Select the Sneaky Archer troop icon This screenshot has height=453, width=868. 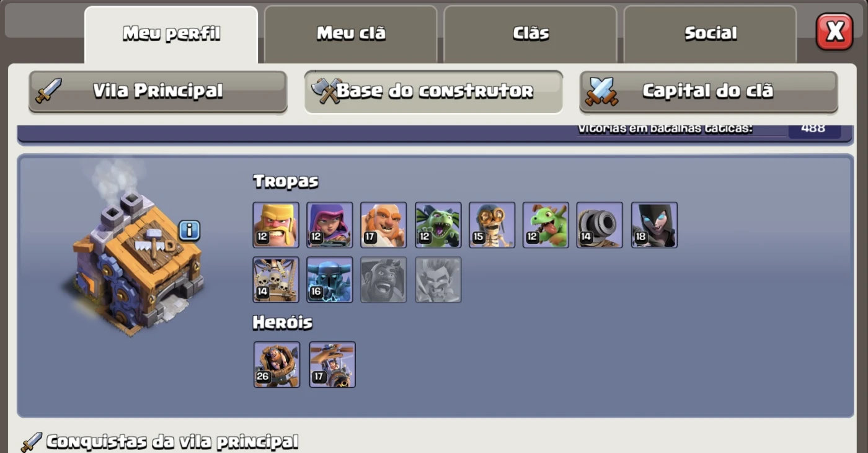tap(330, 225)
